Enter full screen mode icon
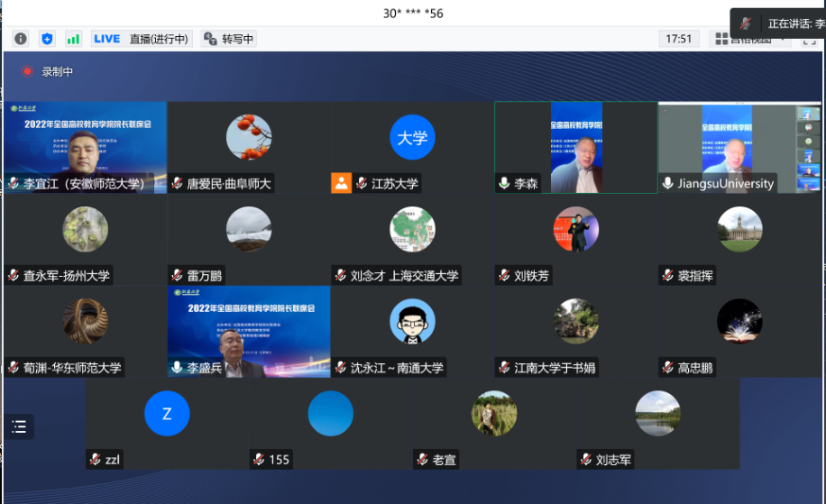 pyautogui.click(x=809, y=41)
